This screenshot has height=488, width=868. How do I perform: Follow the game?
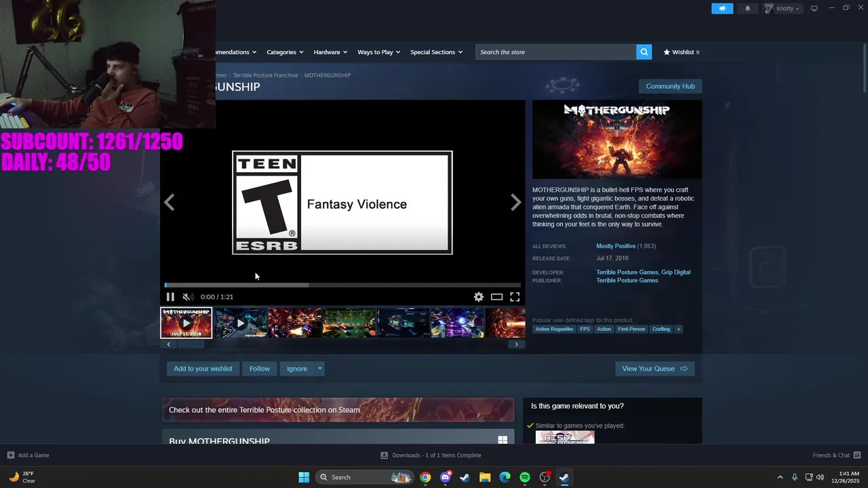(x=259, y=369)
